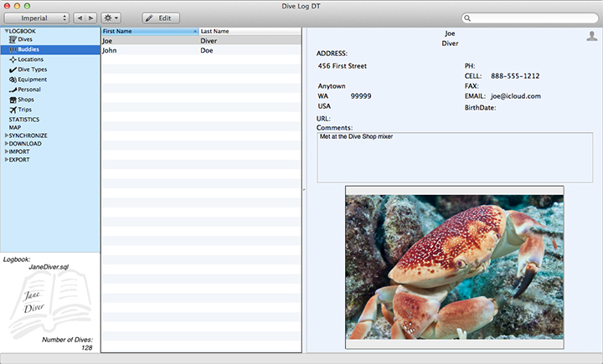Open the Equipment list
The width and height of the screenshot is (603, 364).
pyautogui.click(x=32, y=79)
